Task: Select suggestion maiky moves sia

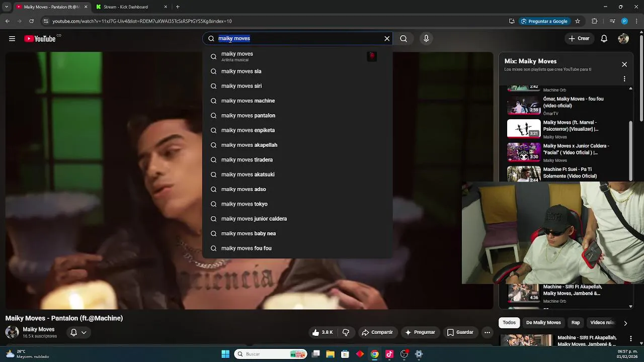Action: point(297,71)
